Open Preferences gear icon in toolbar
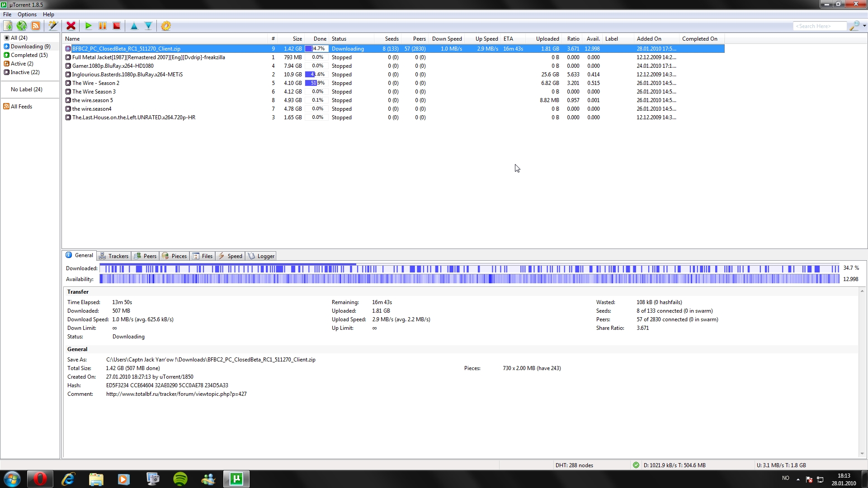The image size is (868, 488). [x=166, y=26]
